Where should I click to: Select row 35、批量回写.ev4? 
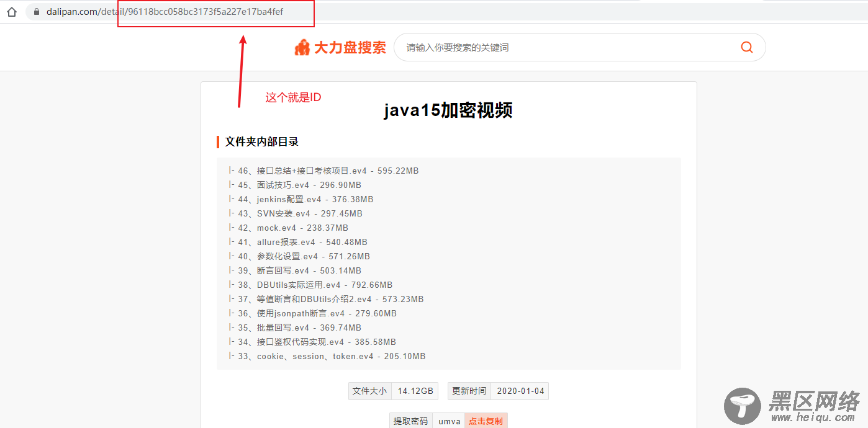[x=295, y=328]
